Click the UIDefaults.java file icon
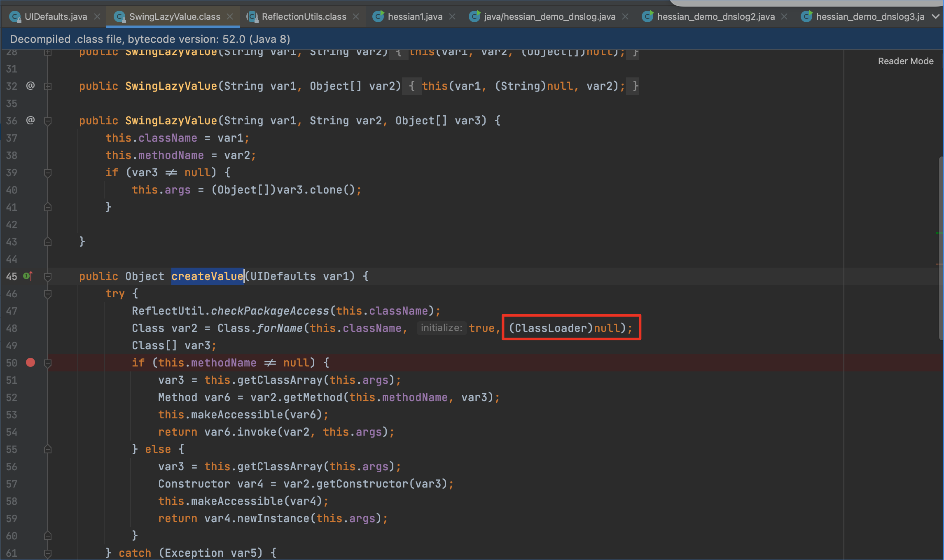944x560 pixels. (15, 16)
